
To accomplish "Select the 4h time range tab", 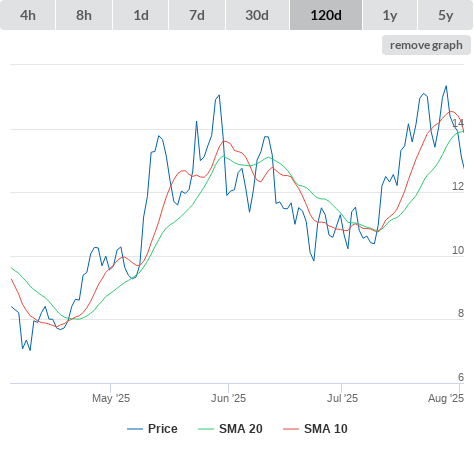I will tap(28, 15).
